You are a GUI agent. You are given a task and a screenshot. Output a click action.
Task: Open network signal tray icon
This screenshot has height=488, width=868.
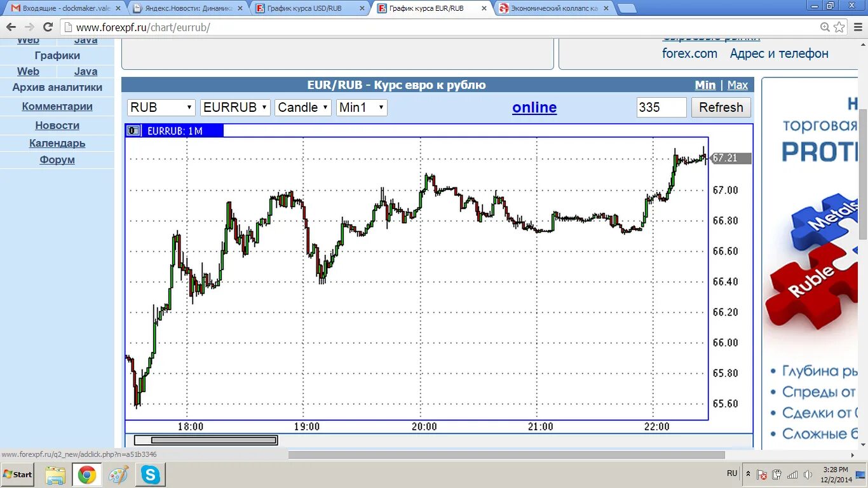792,475
